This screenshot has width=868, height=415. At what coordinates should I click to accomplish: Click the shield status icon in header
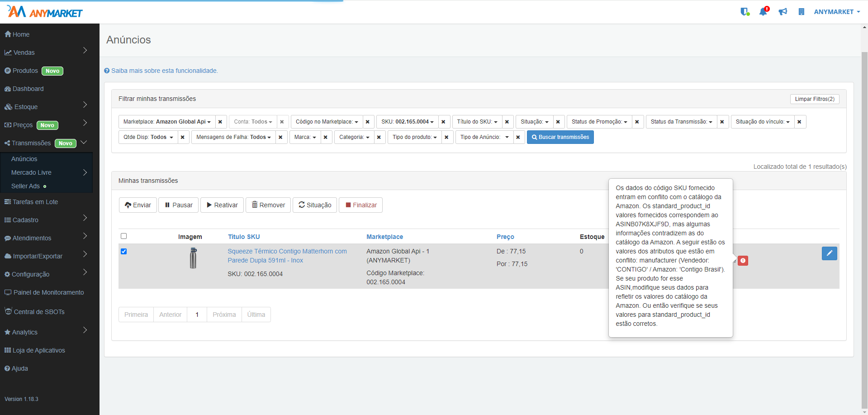point(745,12)
